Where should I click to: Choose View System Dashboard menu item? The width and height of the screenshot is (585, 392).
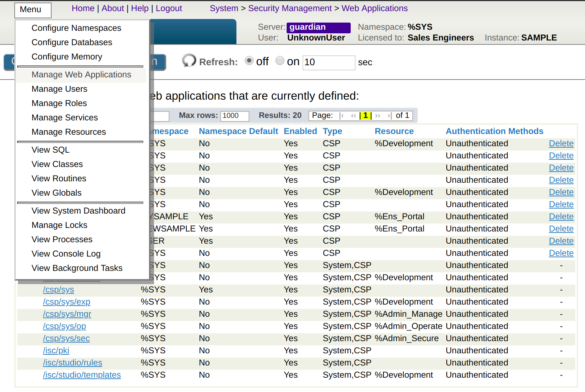pos(78,211)
